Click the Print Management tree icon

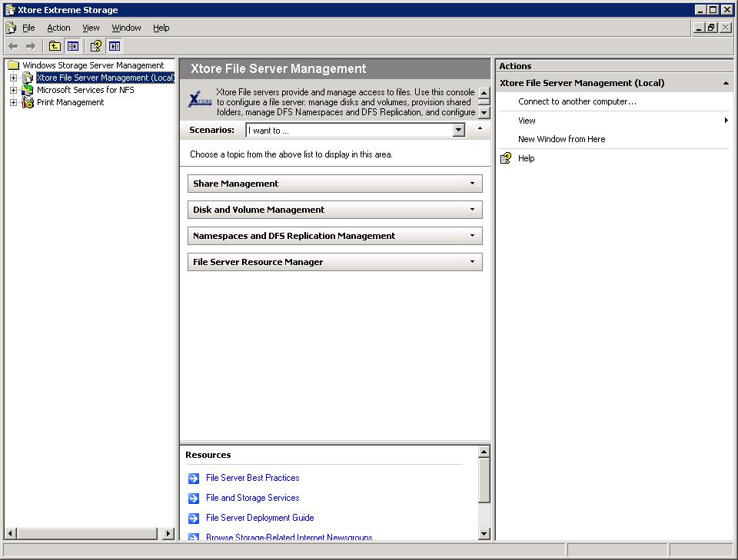pos(28,102)
